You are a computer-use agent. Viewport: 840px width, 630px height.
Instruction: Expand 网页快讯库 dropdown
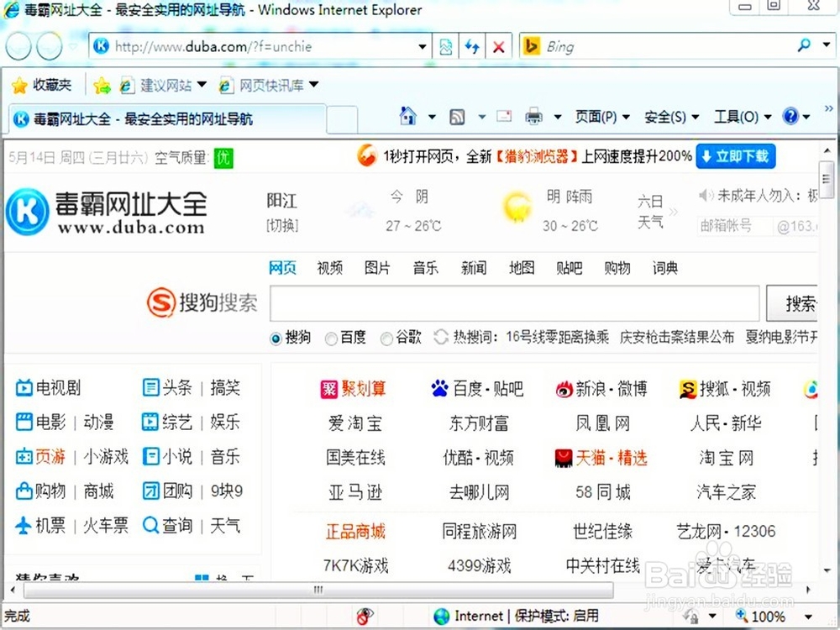point(314,84)
